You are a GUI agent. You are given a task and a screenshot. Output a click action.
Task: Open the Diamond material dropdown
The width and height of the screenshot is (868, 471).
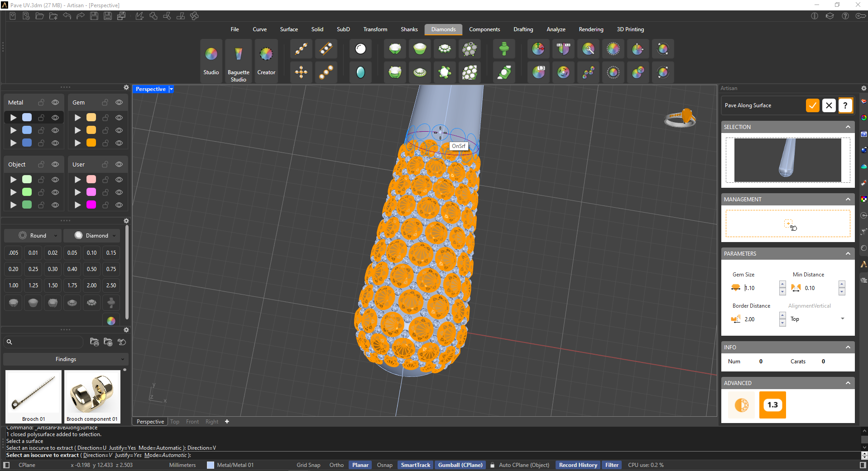[92, 236]
